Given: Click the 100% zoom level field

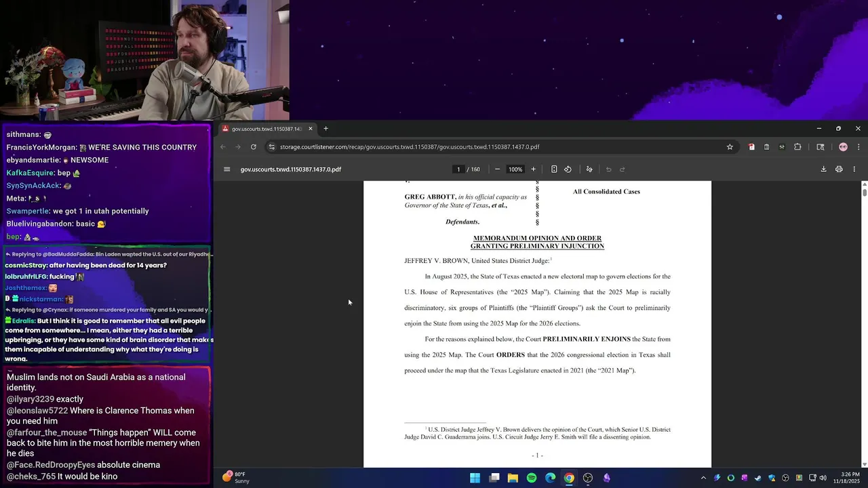Looking at the screenshot, I should (515, 169).
